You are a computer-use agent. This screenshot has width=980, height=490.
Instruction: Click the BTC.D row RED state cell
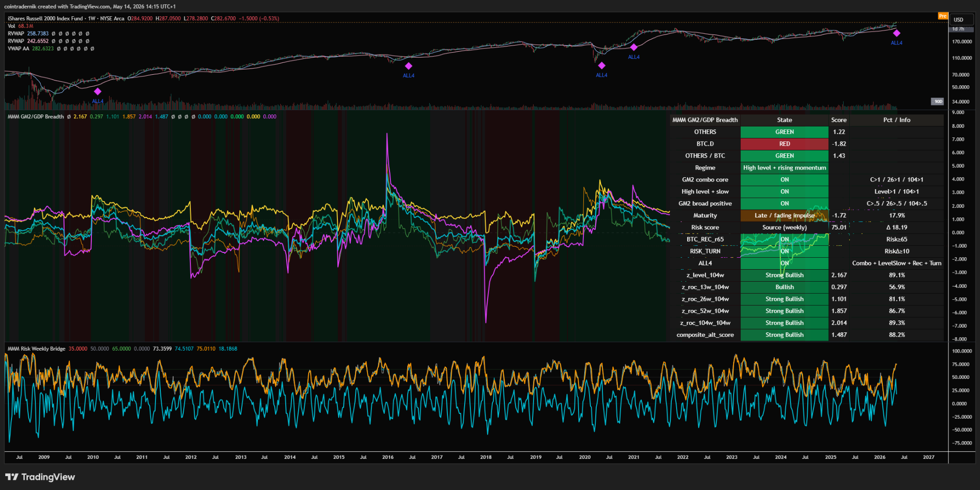coord(784,144)
